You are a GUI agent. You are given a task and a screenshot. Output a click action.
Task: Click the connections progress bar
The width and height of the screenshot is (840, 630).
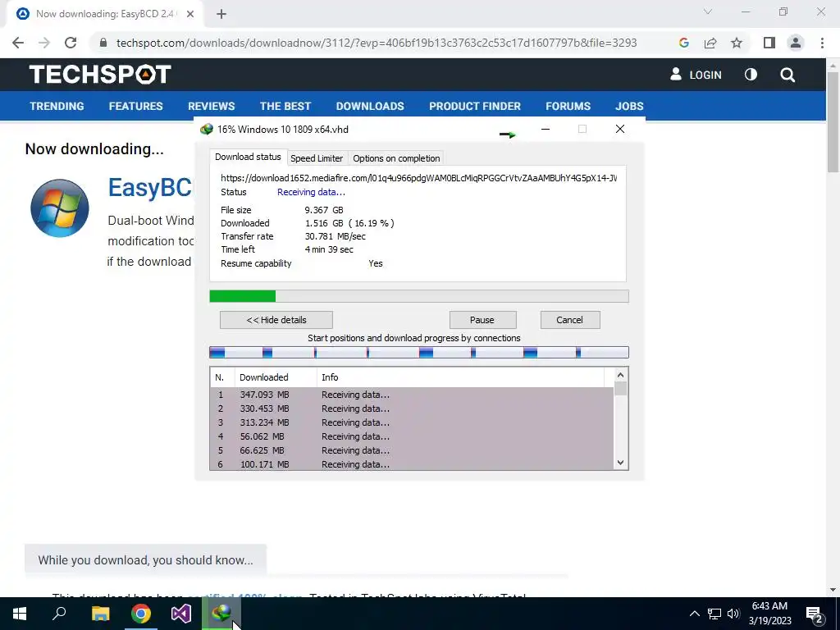[419, 352]
